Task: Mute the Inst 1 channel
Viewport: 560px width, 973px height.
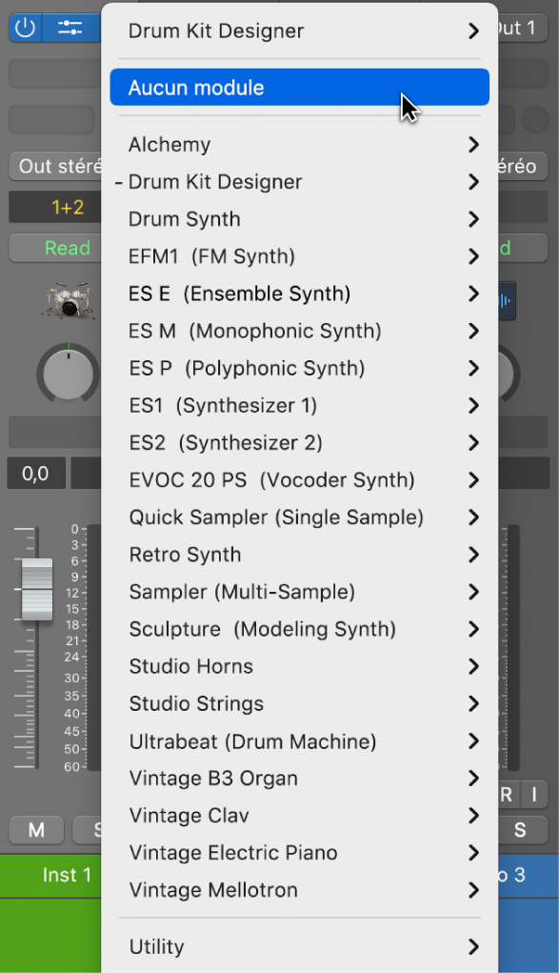Action: click(36, 830)
